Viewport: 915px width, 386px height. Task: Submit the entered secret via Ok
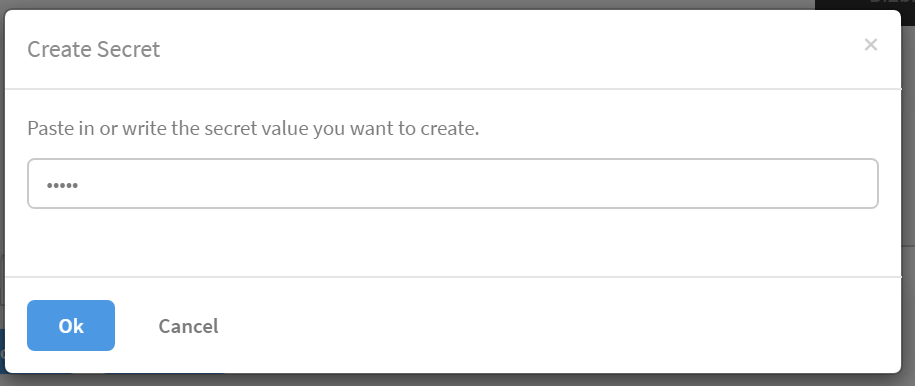(x=71, y=325)
